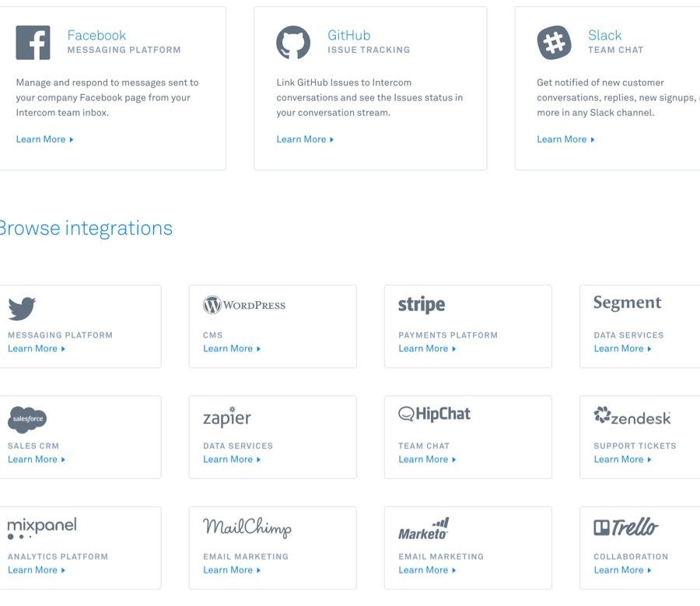Click the Facebook logo icon
This screenshot has height=606, width=700.
(x=33, y=43)
